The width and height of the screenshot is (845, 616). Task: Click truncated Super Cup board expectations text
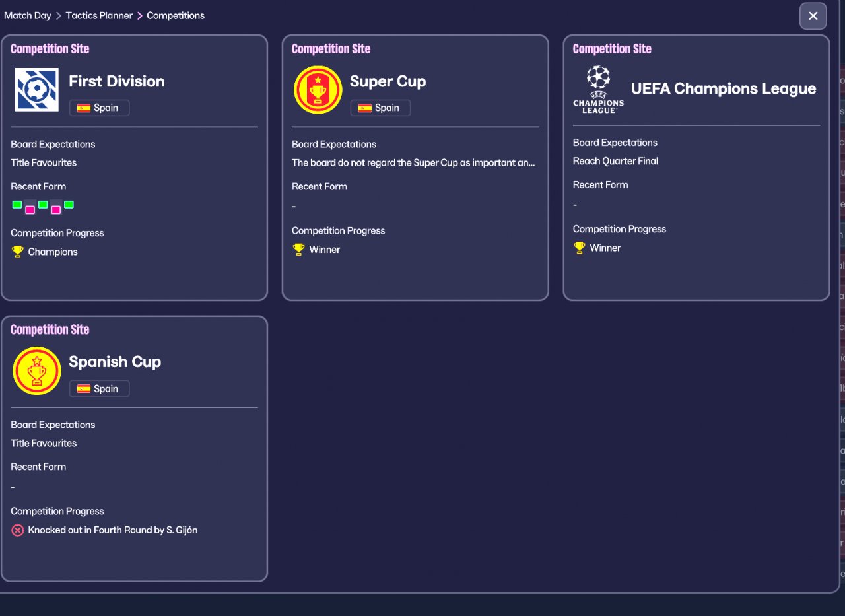tap(413, 162)
